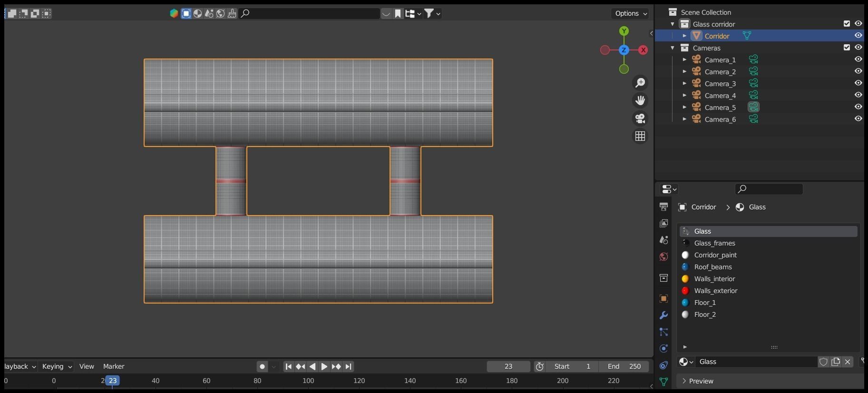Open the World properties tab

click(663, 256)
